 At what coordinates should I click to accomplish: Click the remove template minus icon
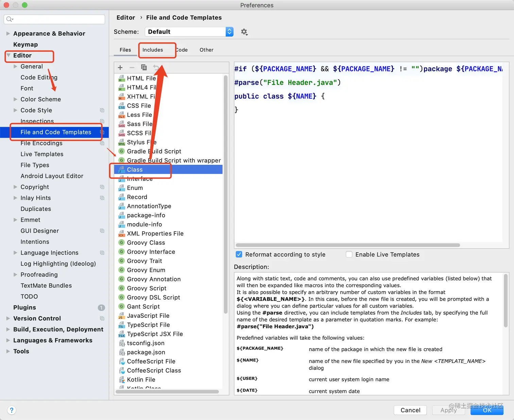coord(132,68)
